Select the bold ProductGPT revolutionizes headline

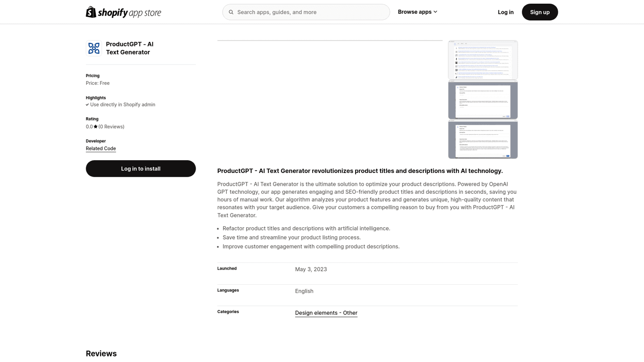pos(360,171)
